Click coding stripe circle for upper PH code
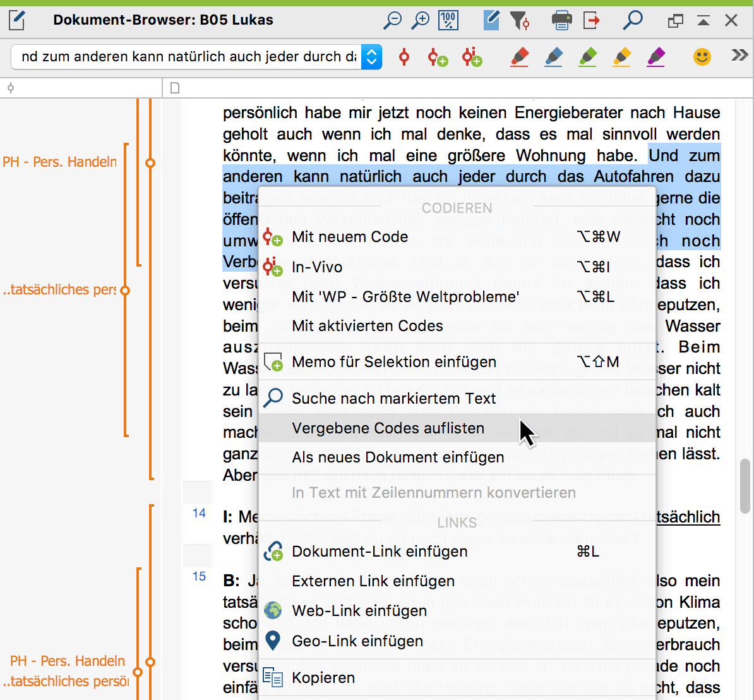Screen dimensions: 754x700 click(150, 163)
